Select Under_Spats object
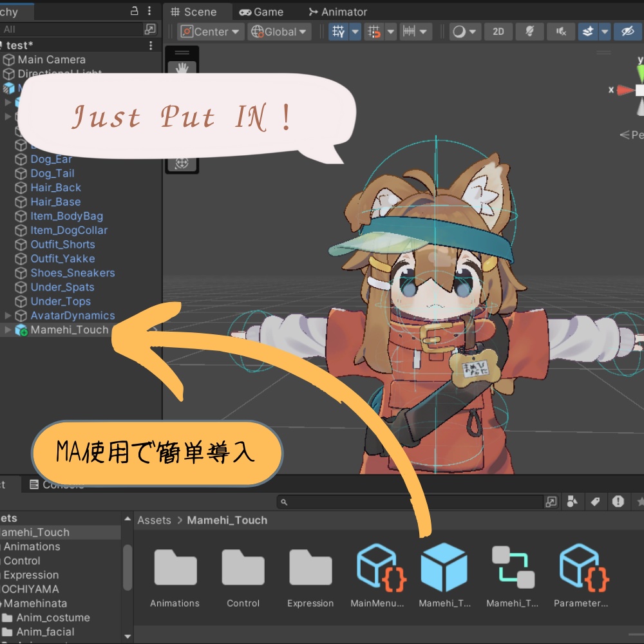The height and width of the screenshot is (644, 644). (x=62, y=287)
